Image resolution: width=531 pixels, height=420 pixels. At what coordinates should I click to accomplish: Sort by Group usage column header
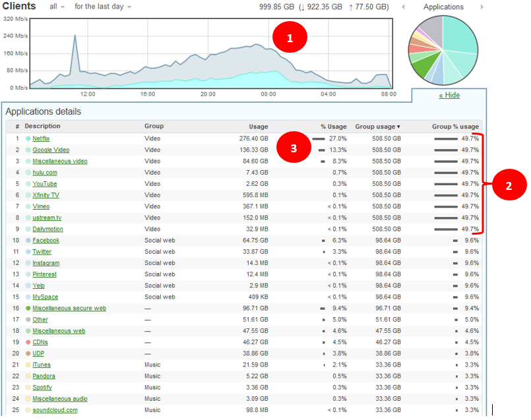click(377, 127)
